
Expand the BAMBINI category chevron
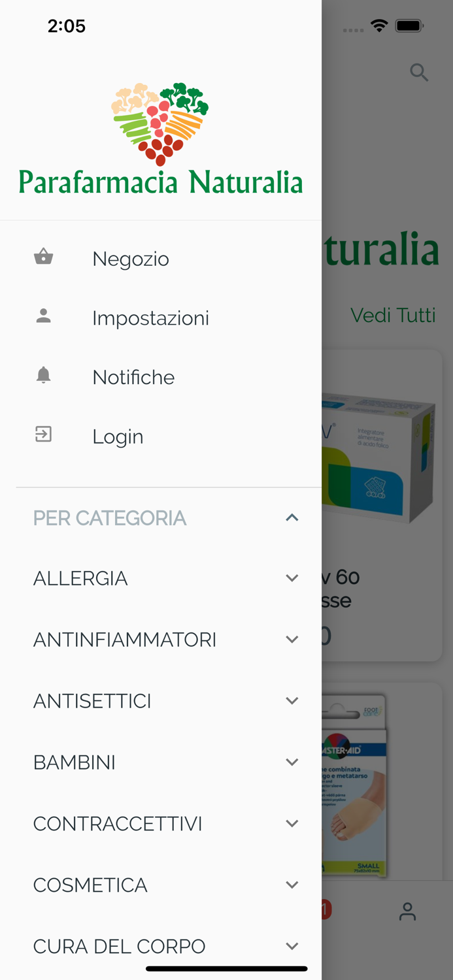pyautogui.click(x=292, y=762)
